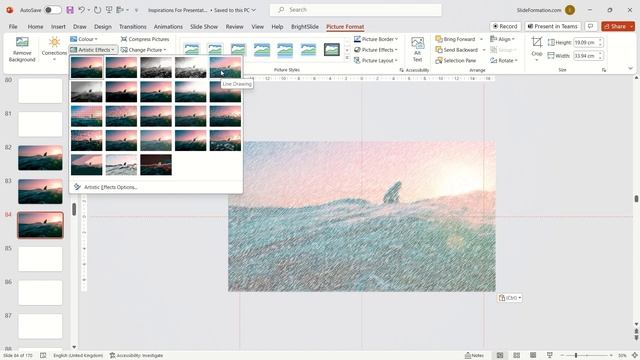Image resolution: width=640 pixels, height=360 pixels.
Task: Fit slide to window icon
Action: [635, 356]
